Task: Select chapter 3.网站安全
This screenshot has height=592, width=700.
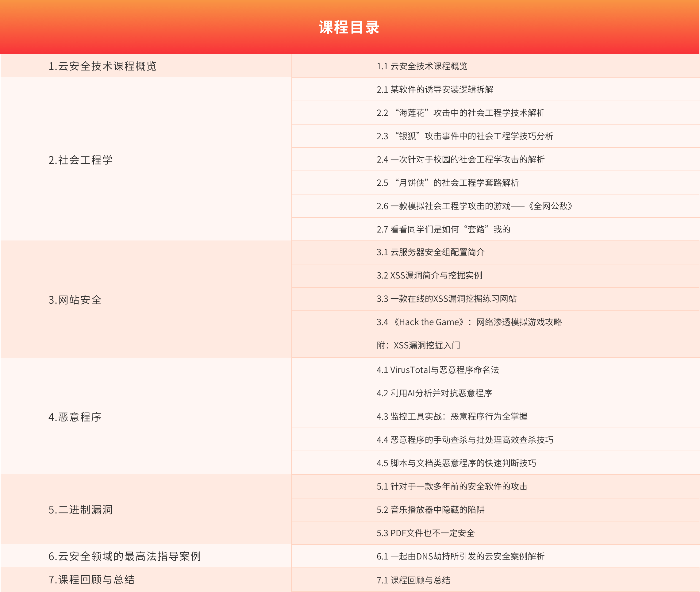Action: tap(75, 300)
